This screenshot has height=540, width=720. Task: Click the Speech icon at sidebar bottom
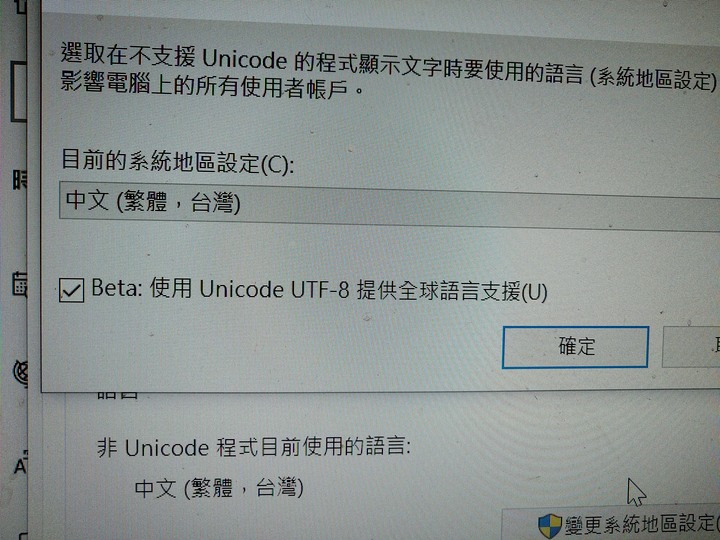[x=22, y=535]
